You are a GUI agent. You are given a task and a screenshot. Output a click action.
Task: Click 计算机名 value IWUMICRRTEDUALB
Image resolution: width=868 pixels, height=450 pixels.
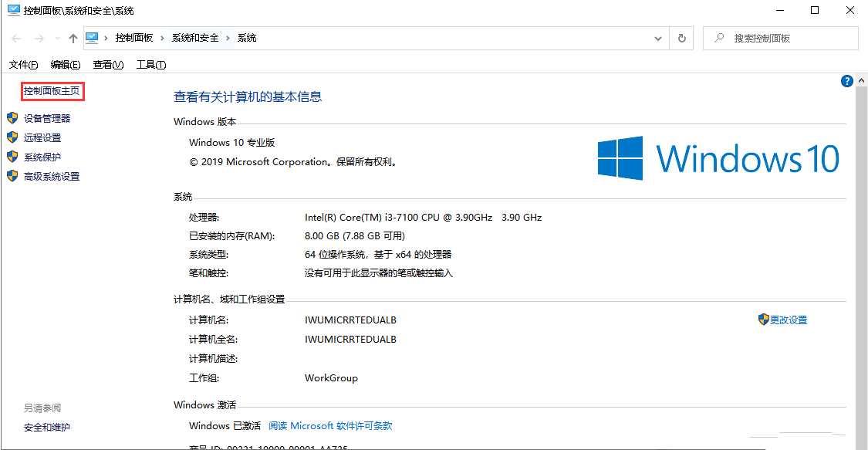(350, 320)
